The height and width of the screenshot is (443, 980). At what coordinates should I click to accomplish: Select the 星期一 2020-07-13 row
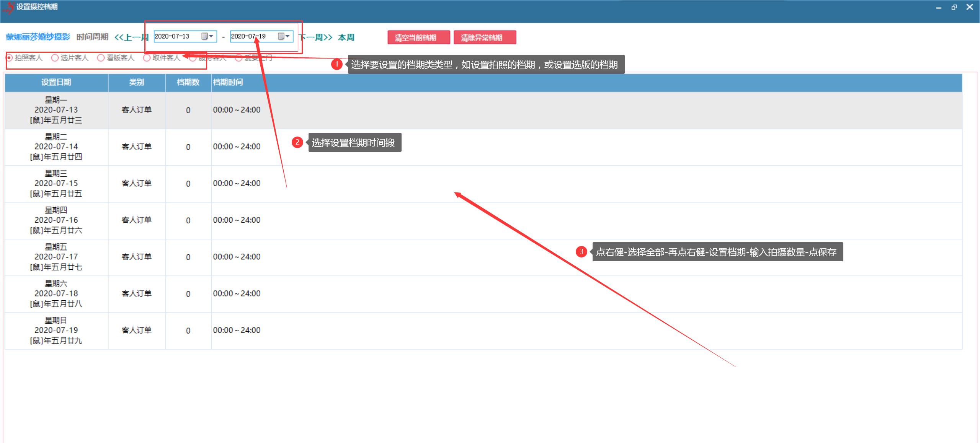point(56,110)
